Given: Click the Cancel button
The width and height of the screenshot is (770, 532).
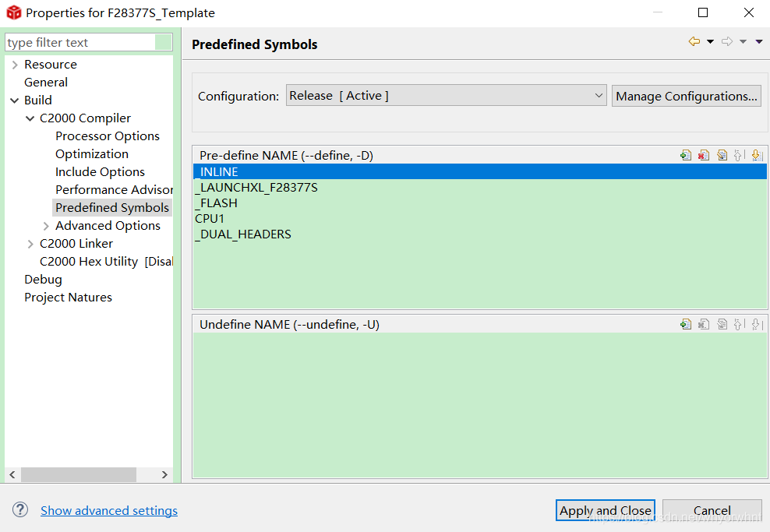Looking at the screenshot, I should click(x=712, y=510).
